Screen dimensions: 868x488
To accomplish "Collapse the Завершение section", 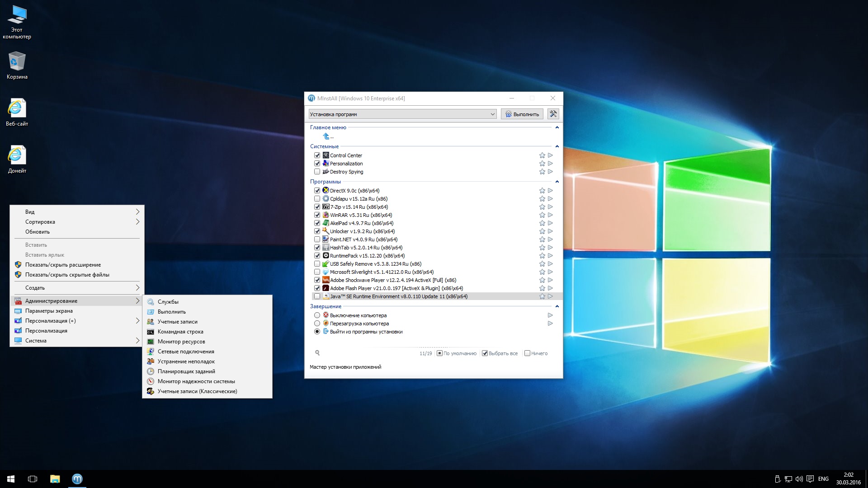I will tap(557, 306).
